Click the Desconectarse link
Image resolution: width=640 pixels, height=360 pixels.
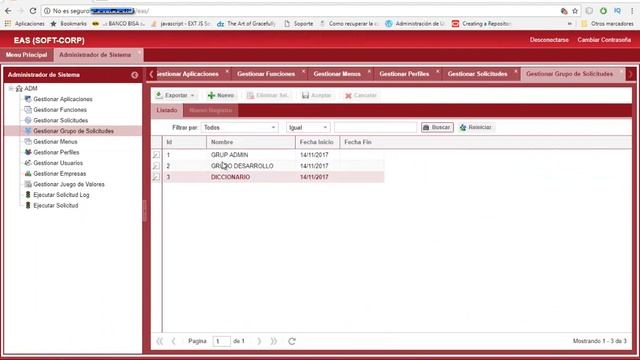pyautogui.click(x=549, y=40)
